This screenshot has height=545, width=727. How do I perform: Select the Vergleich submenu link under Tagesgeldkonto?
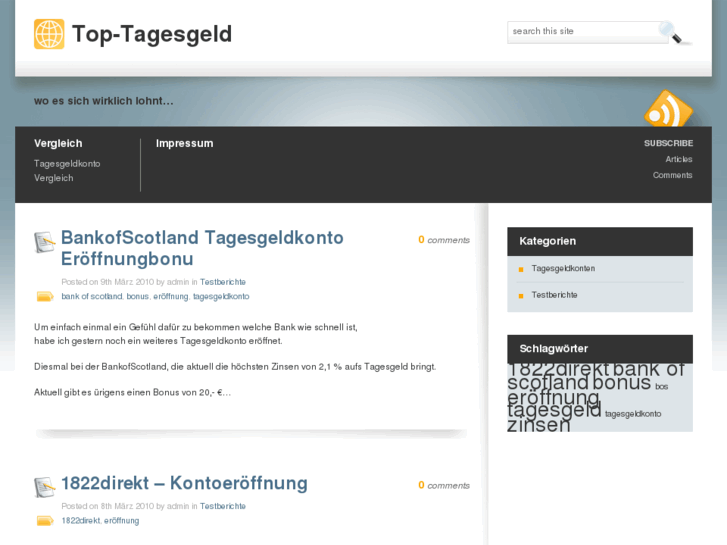(x=53, y=178)
